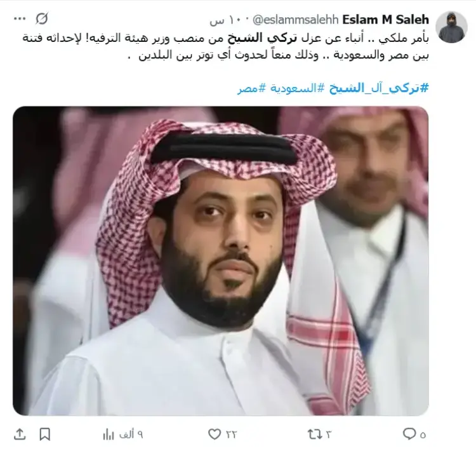Viewport: 476px width, 451px height.
Task: Click the tweet body text
Action: 226,47
